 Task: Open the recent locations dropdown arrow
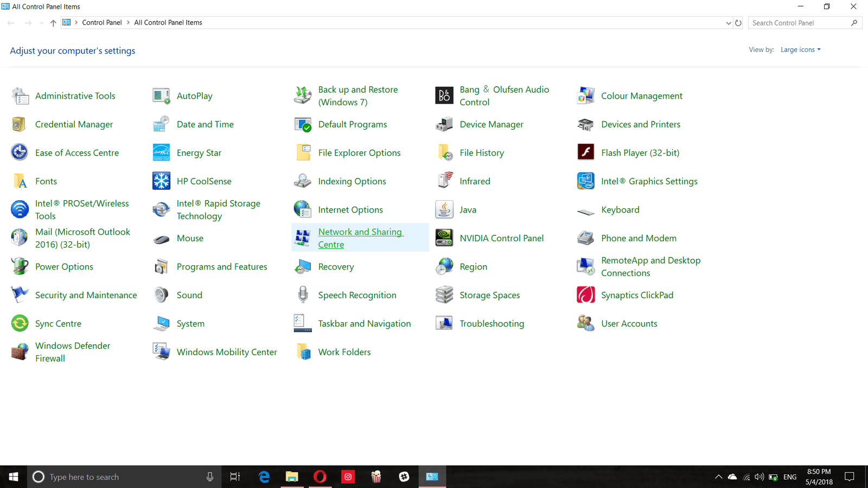pos(41,23)
